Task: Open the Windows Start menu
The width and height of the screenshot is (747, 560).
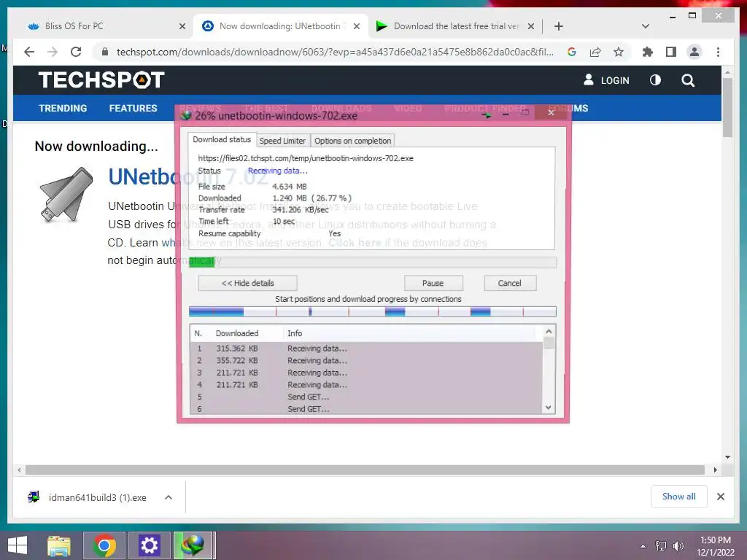Action: (18, 545)
